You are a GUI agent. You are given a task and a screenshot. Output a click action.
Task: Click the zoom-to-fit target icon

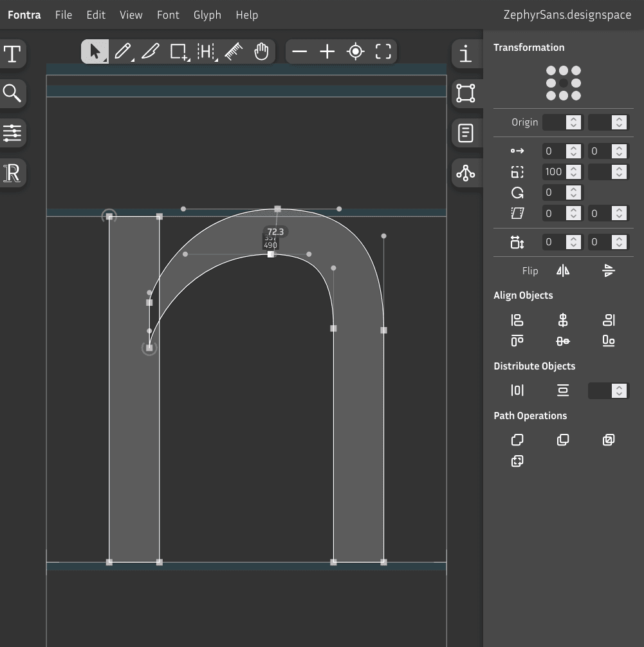click(x=356, y=52)
